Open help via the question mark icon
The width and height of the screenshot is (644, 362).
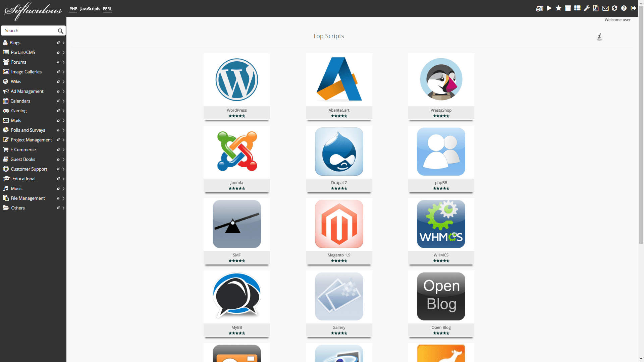click(624, 8)
